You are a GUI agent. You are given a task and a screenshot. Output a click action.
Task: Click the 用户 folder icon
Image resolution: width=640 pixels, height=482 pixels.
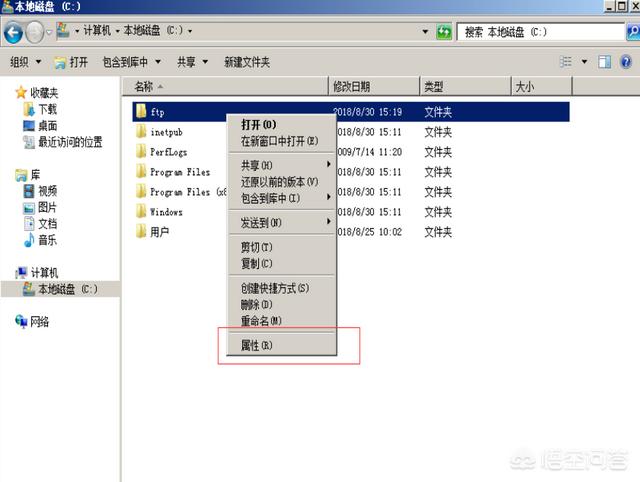pyautogui.click(x=141, y=231)
